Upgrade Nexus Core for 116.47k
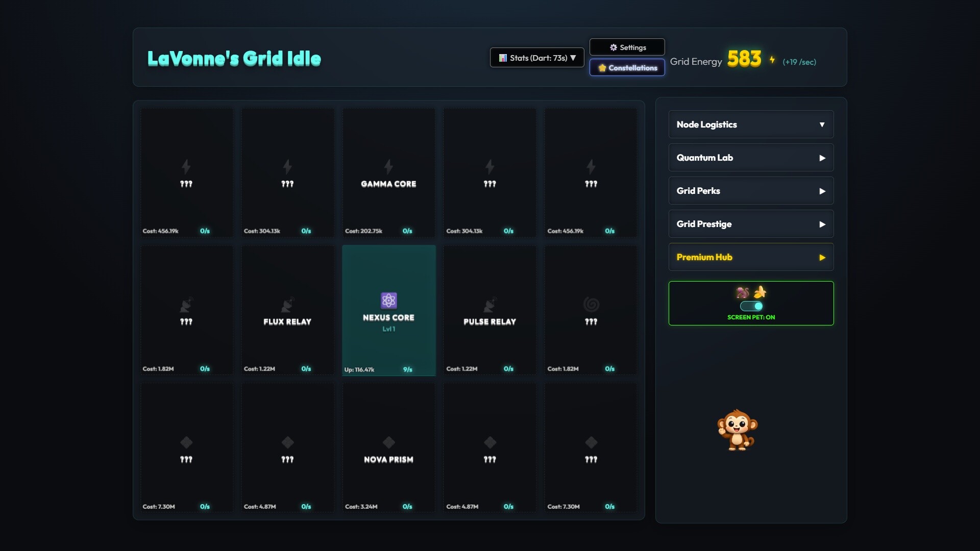This screenshot has height=551, width=980. tap(359, 369)
